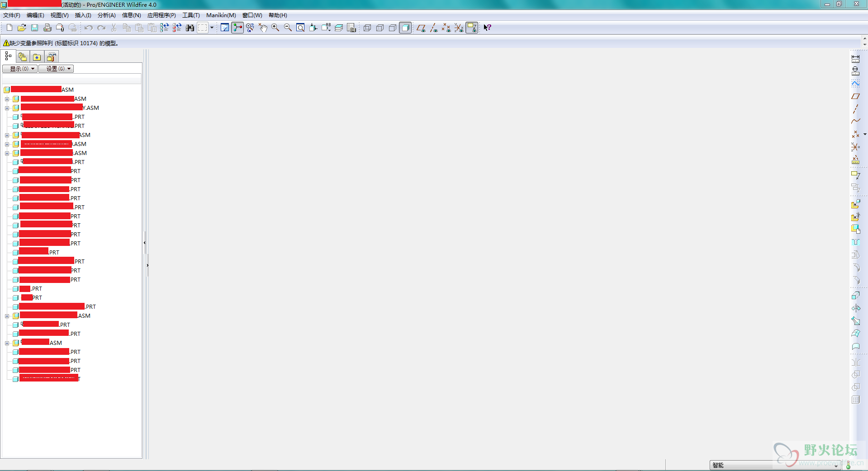
Task: Open the Layers icon in the toolbar
Action: point(339,28)
